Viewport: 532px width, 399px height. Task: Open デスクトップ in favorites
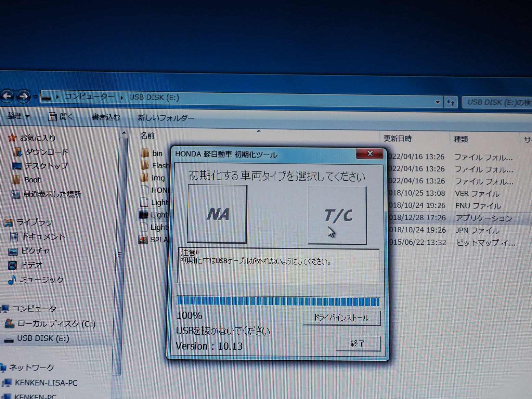click(x=46, y=166)
